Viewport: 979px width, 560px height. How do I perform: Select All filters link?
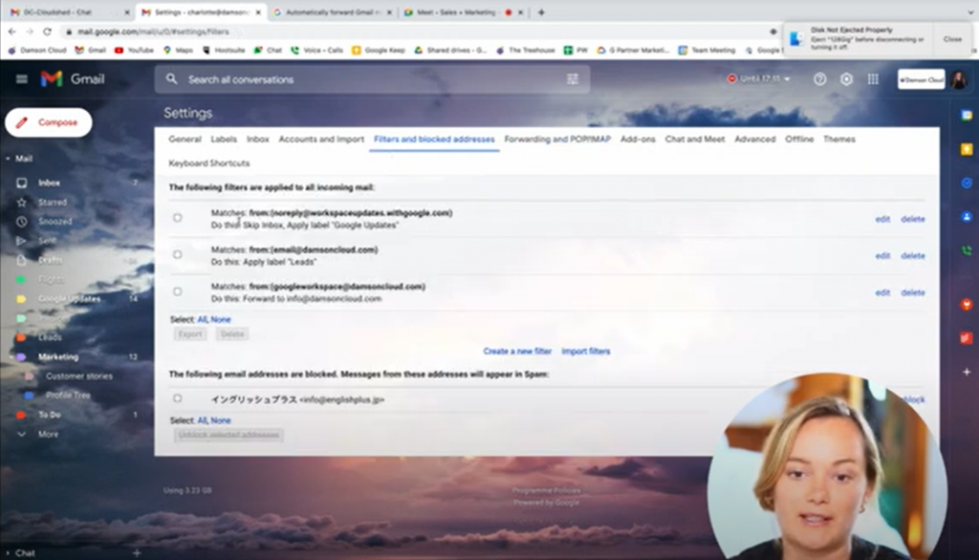202,319
